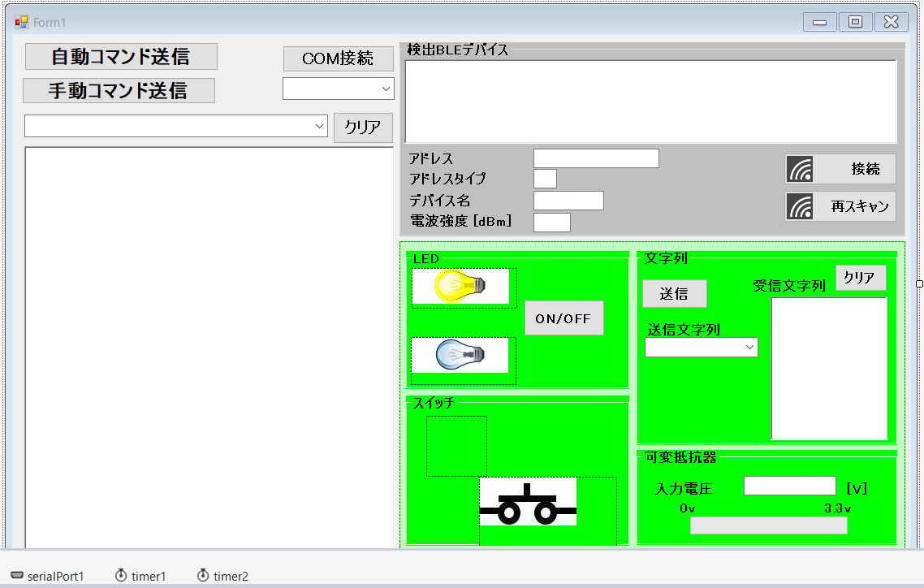Click the wireless icon on the 接続 button

[801, 169]
